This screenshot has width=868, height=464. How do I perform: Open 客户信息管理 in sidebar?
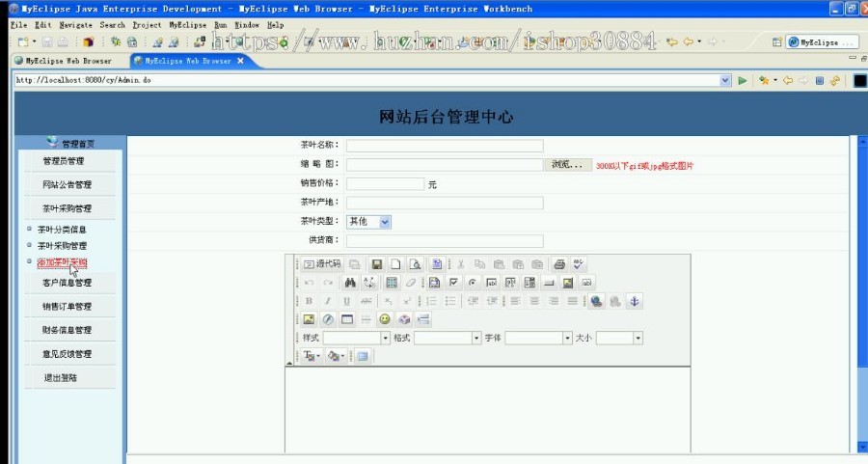coord(67,283)
